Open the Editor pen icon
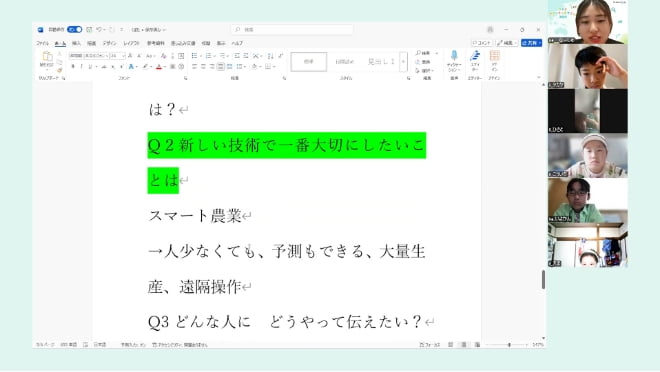This screenshot has height=372, width=660. tap(475, 56)
